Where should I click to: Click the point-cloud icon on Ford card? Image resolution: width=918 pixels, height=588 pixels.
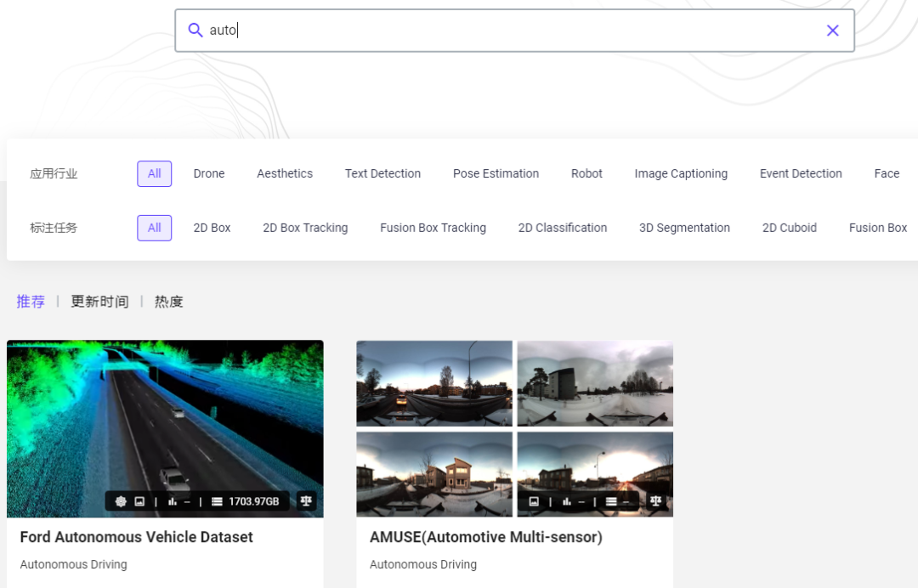pyautogui.click(x=121, y=501)
